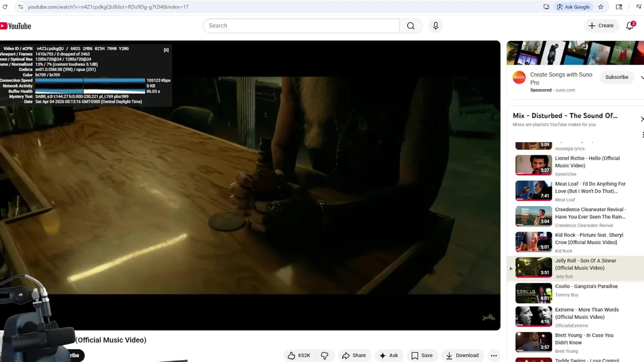The image size is (644, 362).
Task: Download the video
Action: pos(462,355)
